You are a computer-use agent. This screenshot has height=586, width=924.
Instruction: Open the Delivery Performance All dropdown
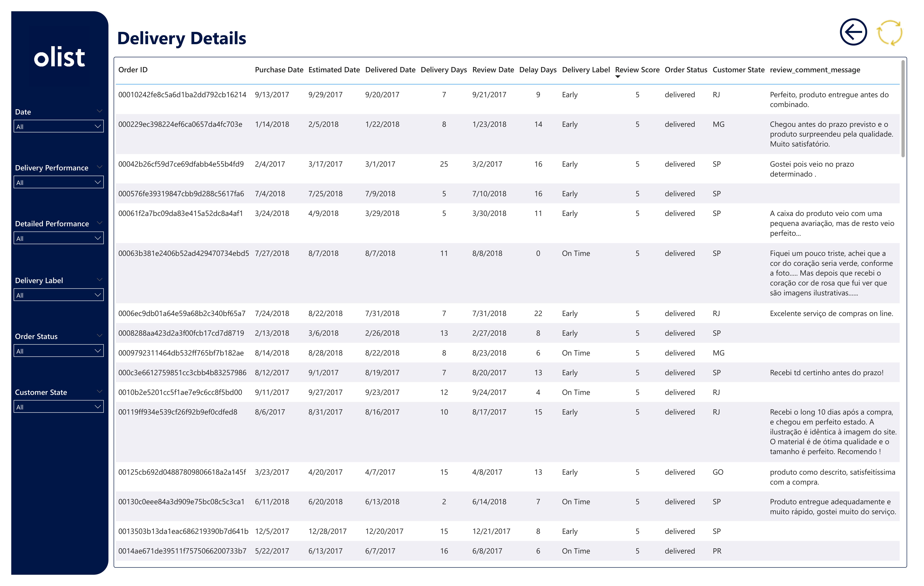[x=59, y=182]
